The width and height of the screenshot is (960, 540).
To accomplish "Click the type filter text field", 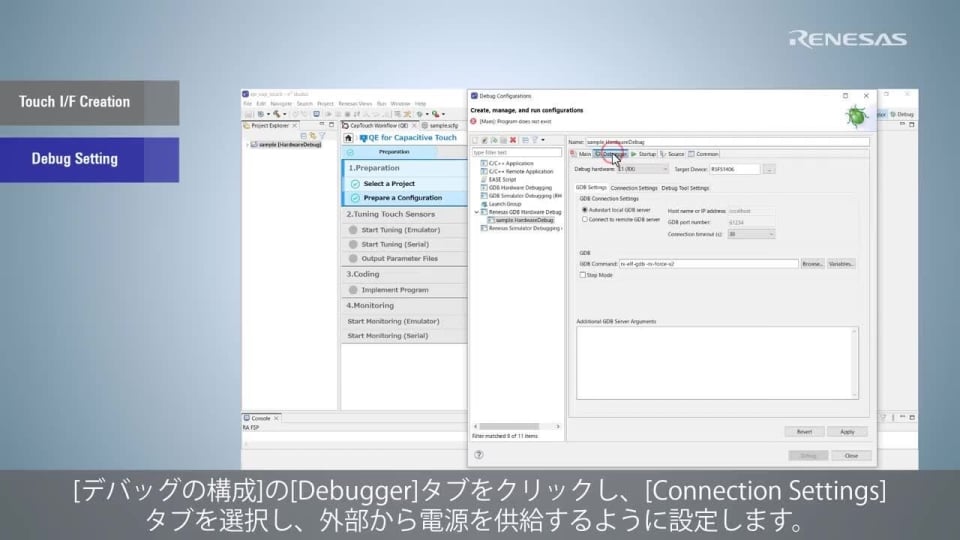I will pos(516,152).
